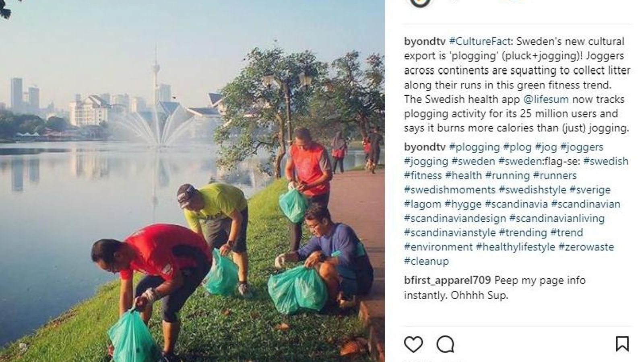644x362 pixels.
Task: Open the #lagom hashtag
Action: (x=423, y=204)
